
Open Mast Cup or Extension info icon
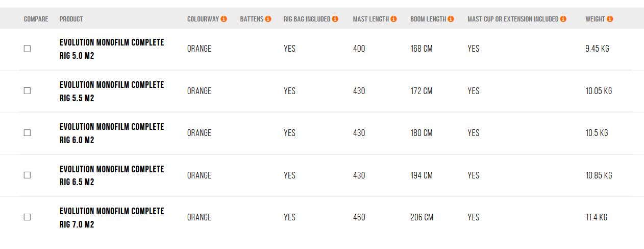pos(563,19)
